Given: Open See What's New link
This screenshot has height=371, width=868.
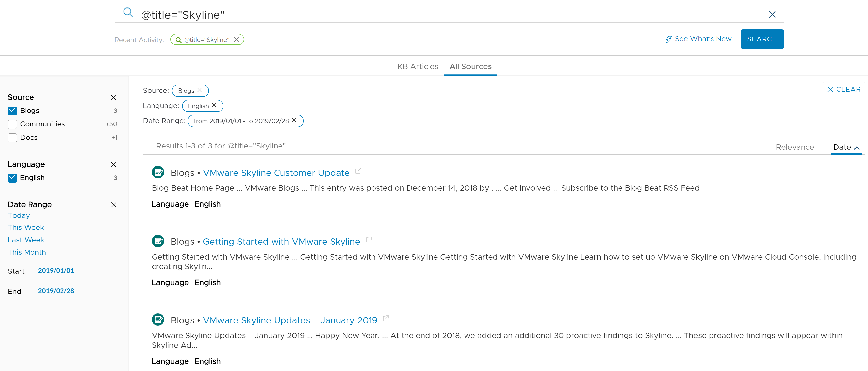Looking at the screenshot, I should click(703, 39).
